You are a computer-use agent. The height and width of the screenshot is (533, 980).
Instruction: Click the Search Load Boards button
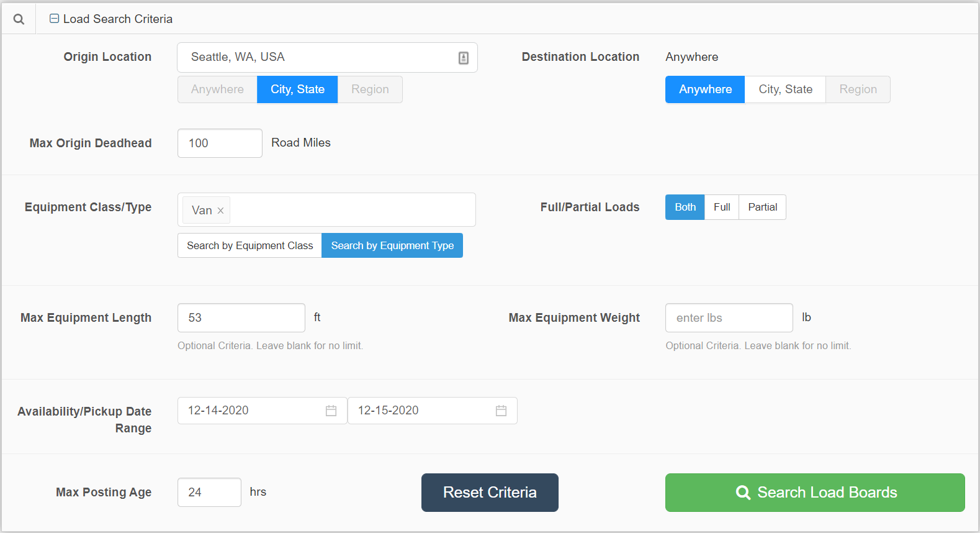coord(815,493)
